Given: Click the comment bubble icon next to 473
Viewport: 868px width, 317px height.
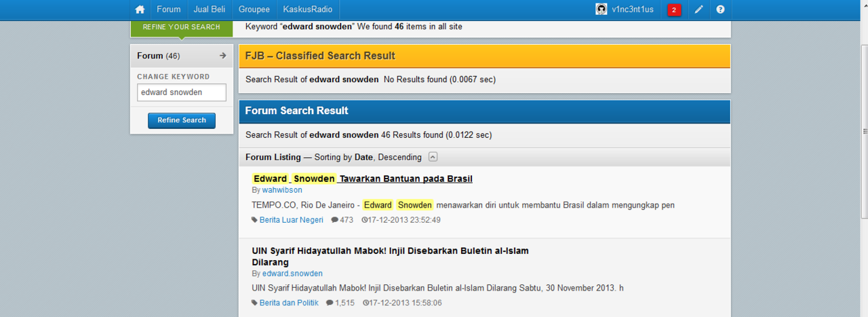Looking at the screenshot, I should click(x=334, y=220).
